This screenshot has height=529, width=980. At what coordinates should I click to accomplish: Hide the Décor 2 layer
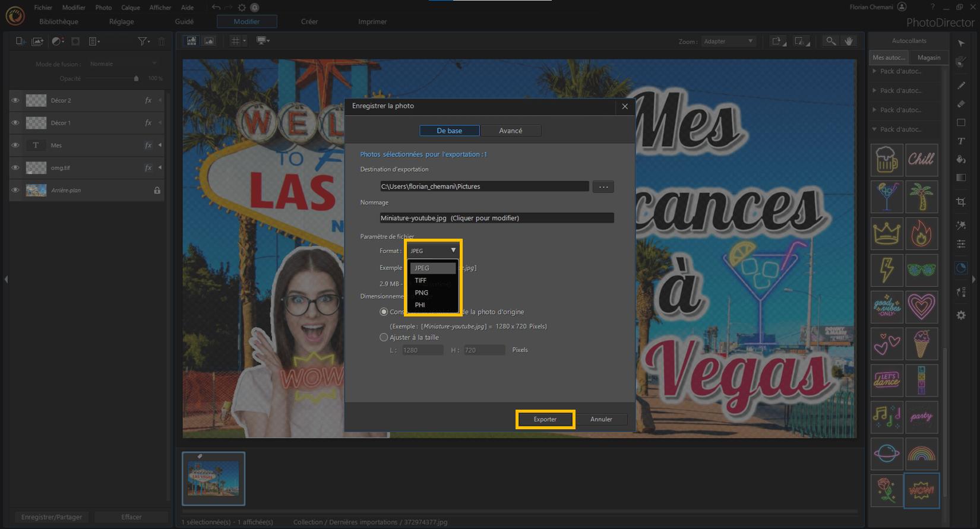tap(15, 100)
